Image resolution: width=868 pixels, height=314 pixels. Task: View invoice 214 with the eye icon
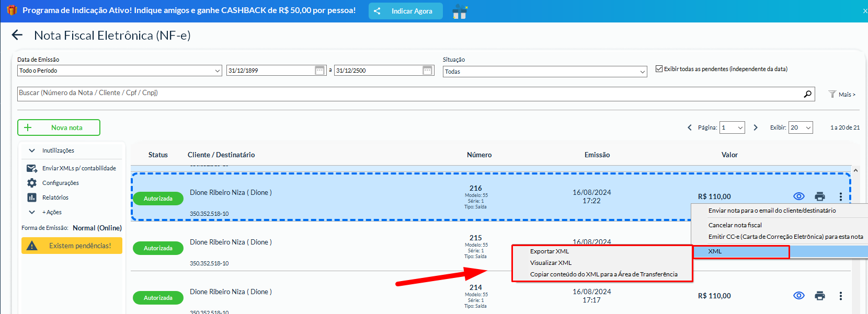[x=798, y=296]
